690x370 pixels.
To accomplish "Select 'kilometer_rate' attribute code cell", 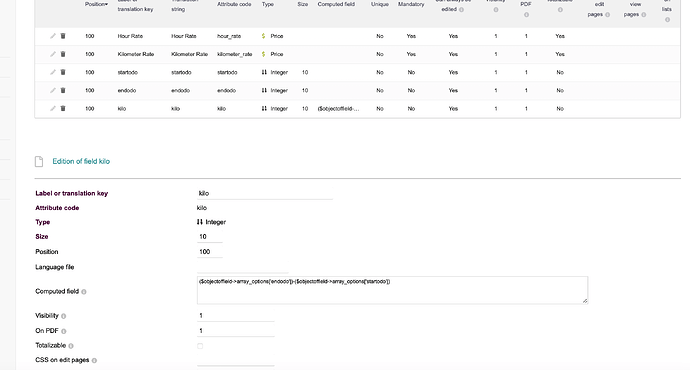I will [235, 54].
